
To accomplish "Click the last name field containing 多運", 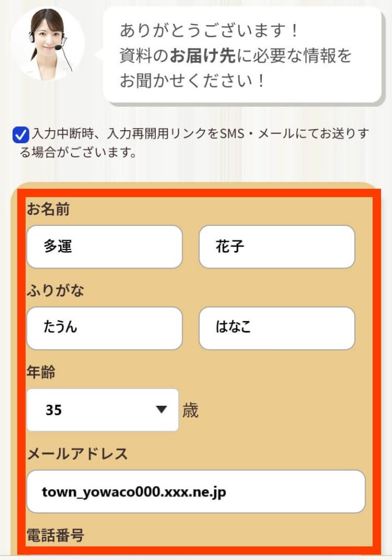I will click(104, 247).
